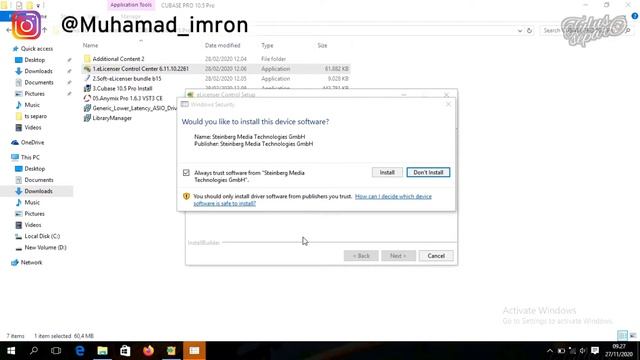Launch Microsoft Edge from taskbar
Viewport: 640px width, 360px height.
coord(80,351)
